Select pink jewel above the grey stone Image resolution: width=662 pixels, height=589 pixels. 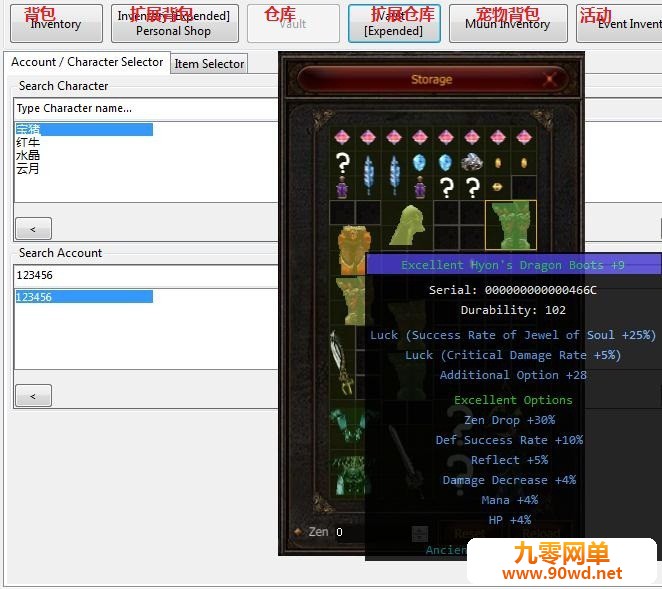[x=472, y=137]
